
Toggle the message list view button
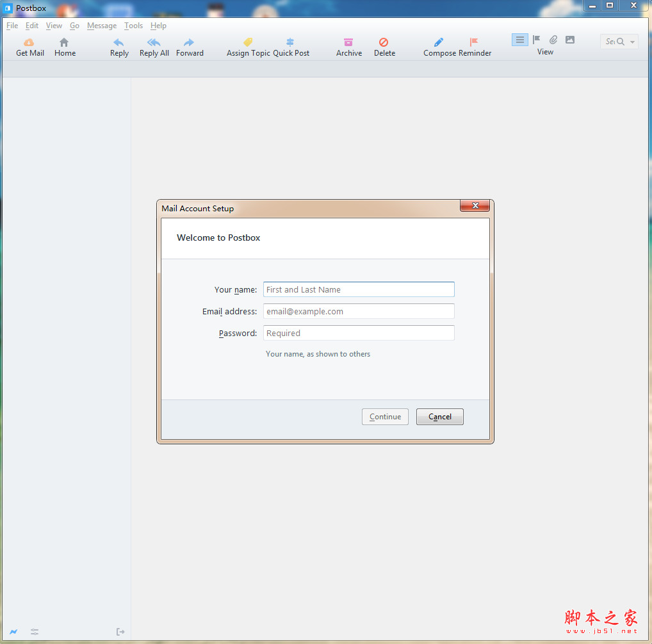tap(519, 40)
